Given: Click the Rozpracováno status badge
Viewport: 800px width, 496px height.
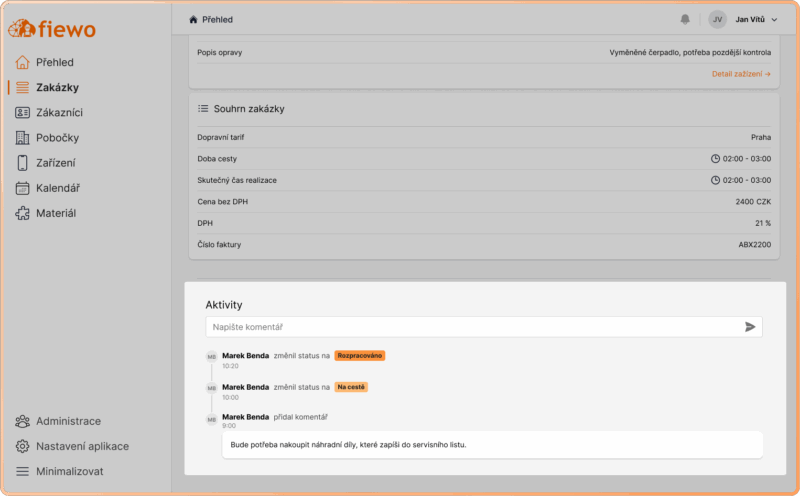Looking at the screenshot, I should tap(360, 356).
